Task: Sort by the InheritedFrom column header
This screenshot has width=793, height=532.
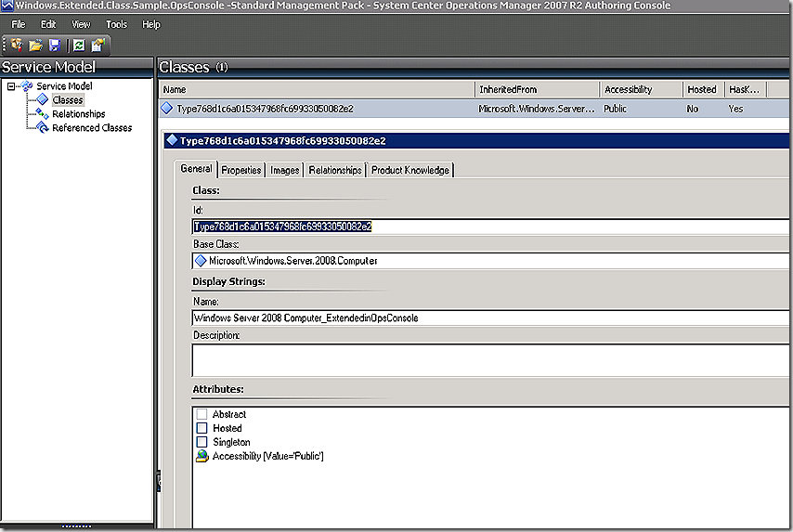Action: click(537, 89)
